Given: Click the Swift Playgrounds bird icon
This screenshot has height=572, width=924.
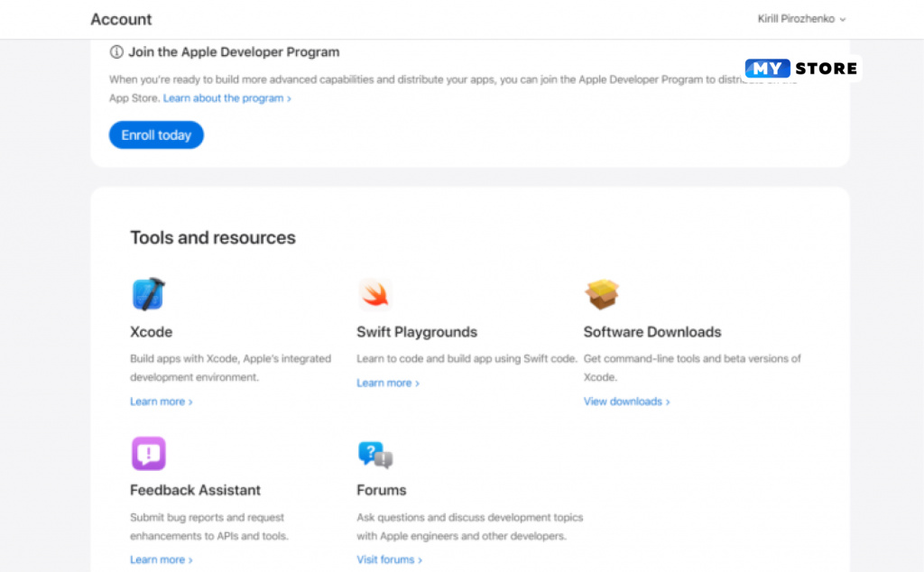Looking at the screenshot, I should point(374,294).
